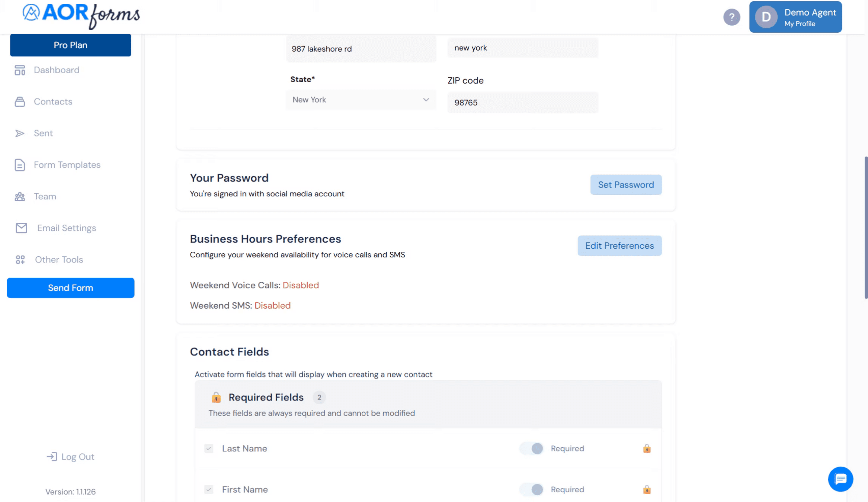Click the Dashboard sidebar icon
The image size is (868, 502).
tap(20, 70)
